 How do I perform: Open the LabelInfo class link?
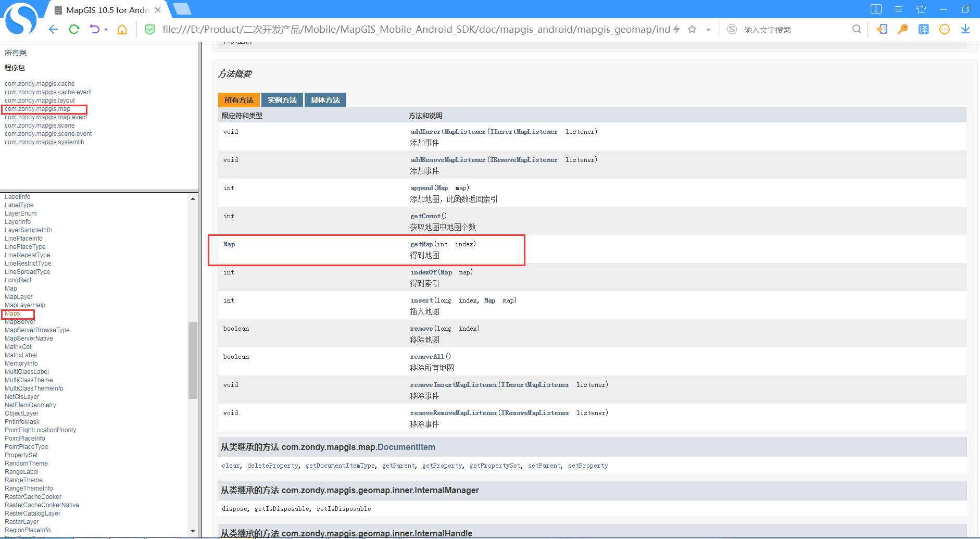[17, 197]
